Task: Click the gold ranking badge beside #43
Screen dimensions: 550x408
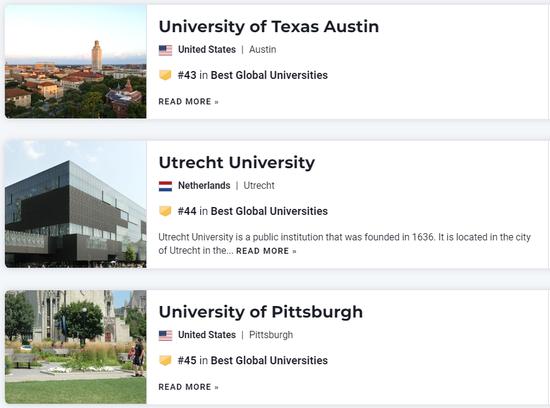Action: tap(165, 75)
